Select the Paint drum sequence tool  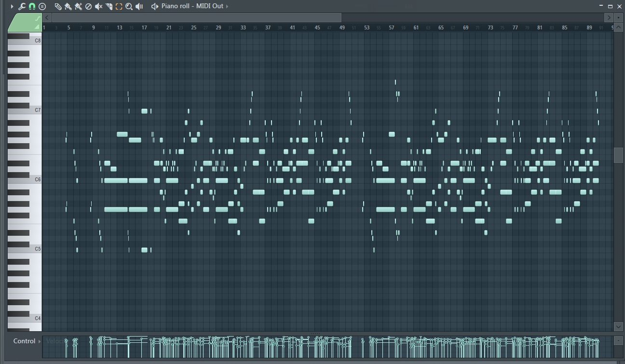(78, 6)
